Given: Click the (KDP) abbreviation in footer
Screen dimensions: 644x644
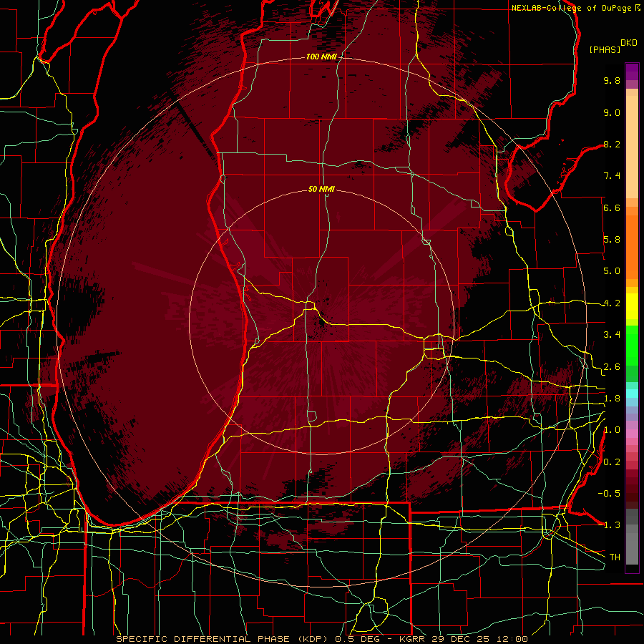Looking at the screenshot, I should click(x=314, y=639).
